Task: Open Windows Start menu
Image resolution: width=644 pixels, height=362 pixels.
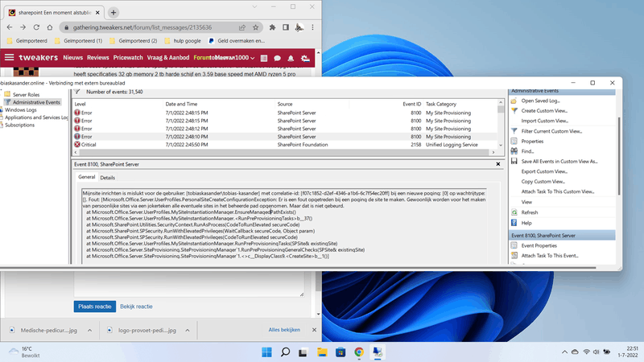Action: 266,352
